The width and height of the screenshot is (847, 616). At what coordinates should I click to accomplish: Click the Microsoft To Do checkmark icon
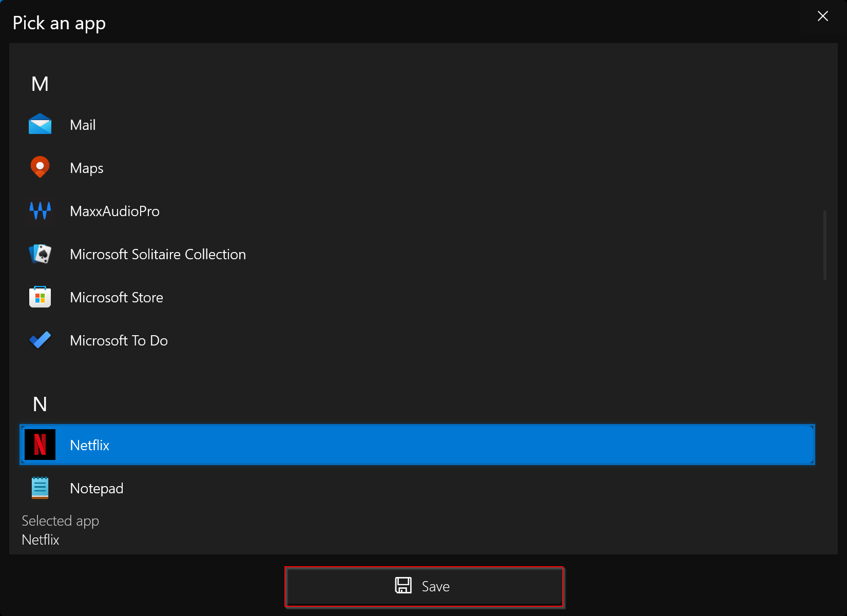click(40, 340)
